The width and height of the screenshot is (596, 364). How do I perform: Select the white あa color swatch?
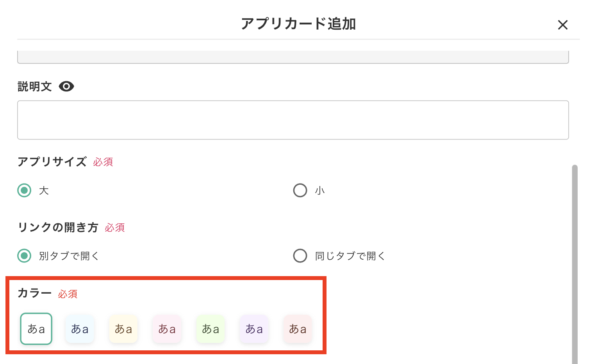pos(36,329)
